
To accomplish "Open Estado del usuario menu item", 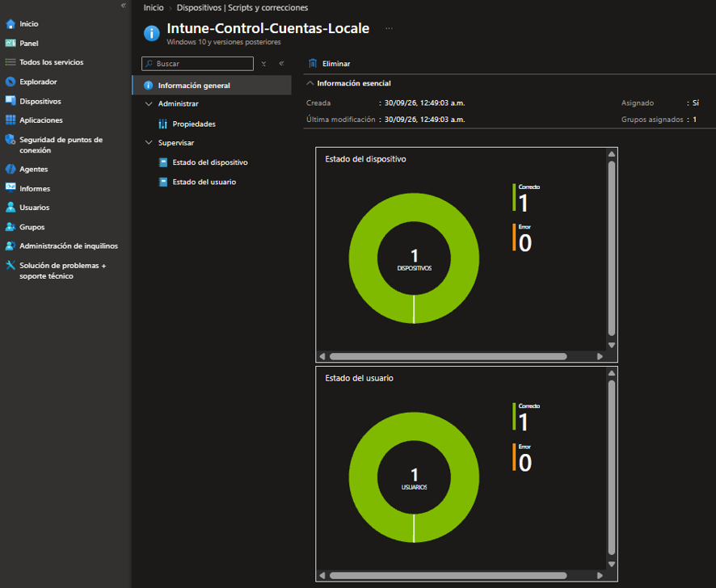I will (204, 182).
